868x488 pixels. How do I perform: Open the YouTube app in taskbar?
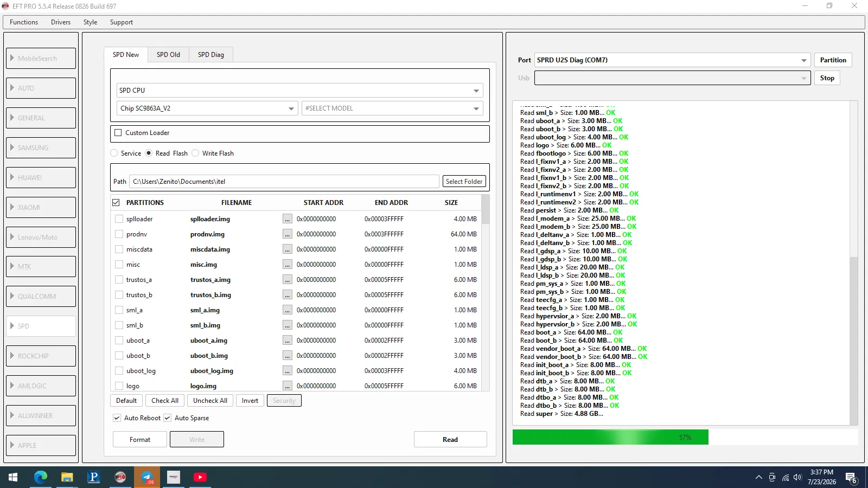(x=200, y=477)
